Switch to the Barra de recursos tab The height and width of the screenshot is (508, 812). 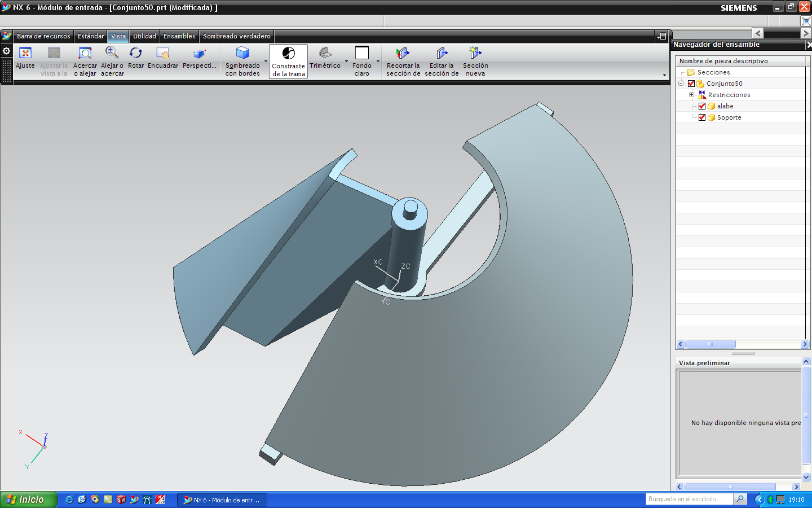click(x=43, y=36)
